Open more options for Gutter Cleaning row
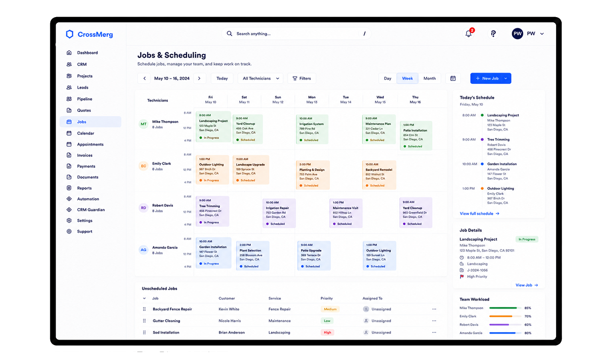 point(434,321)
